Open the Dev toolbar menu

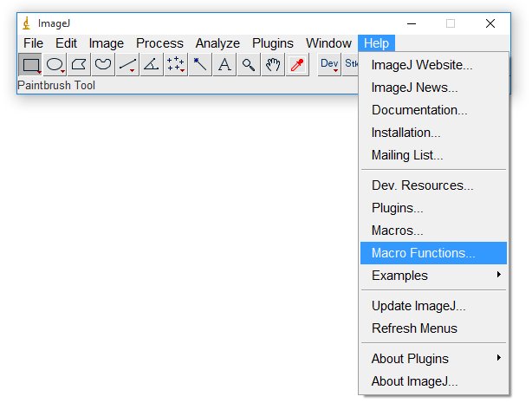click(x=329, y=64)
